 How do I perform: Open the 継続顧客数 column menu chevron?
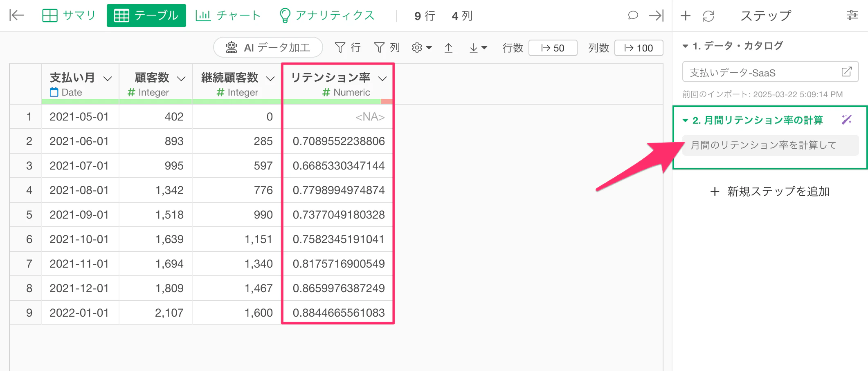pos(270,78)
